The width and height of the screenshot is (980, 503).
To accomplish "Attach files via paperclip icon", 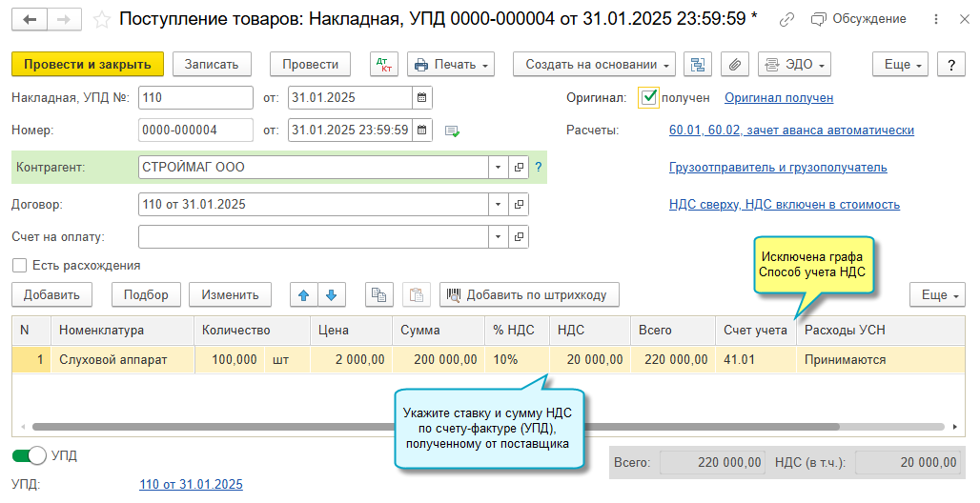I will tap(735, 65).
